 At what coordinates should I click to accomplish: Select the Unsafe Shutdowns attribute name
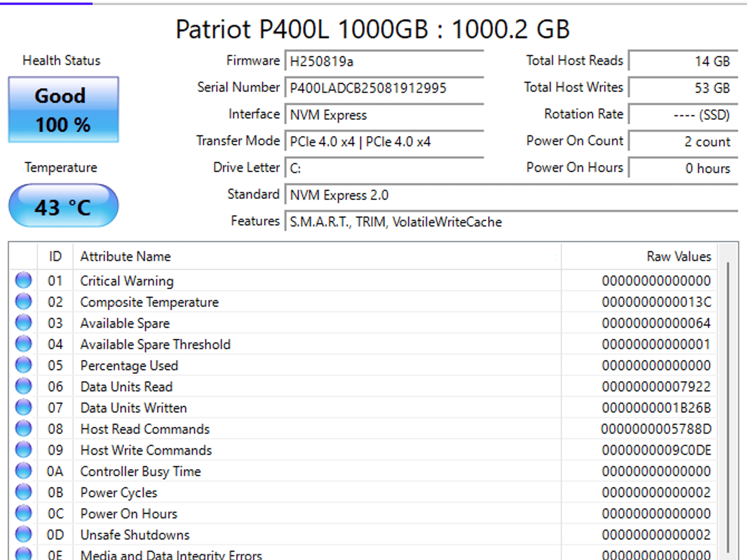point(135,534)
